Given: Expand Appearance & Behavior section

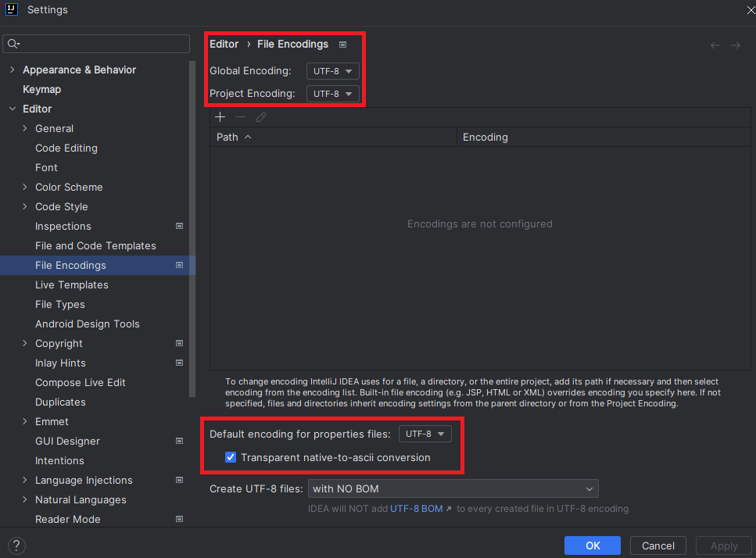Looking at the screenshot, I should click(x=12, y=70).
